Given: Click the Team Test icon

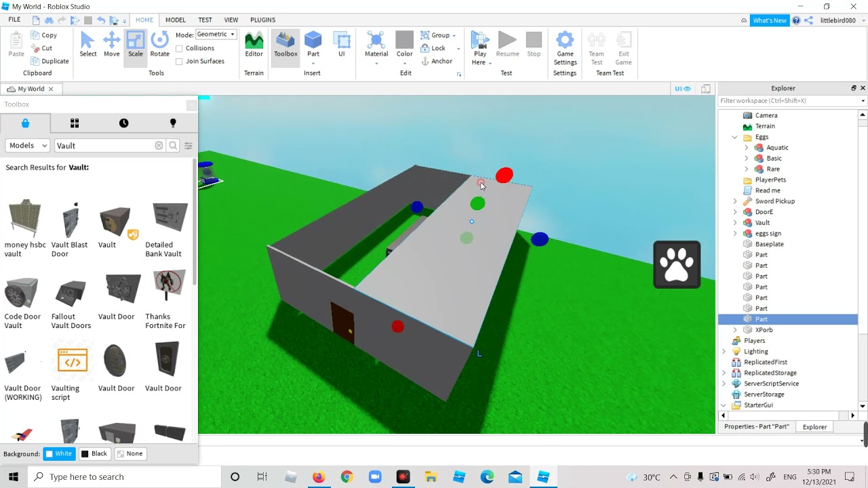Looking at the screenshot, I should [596, 47].
